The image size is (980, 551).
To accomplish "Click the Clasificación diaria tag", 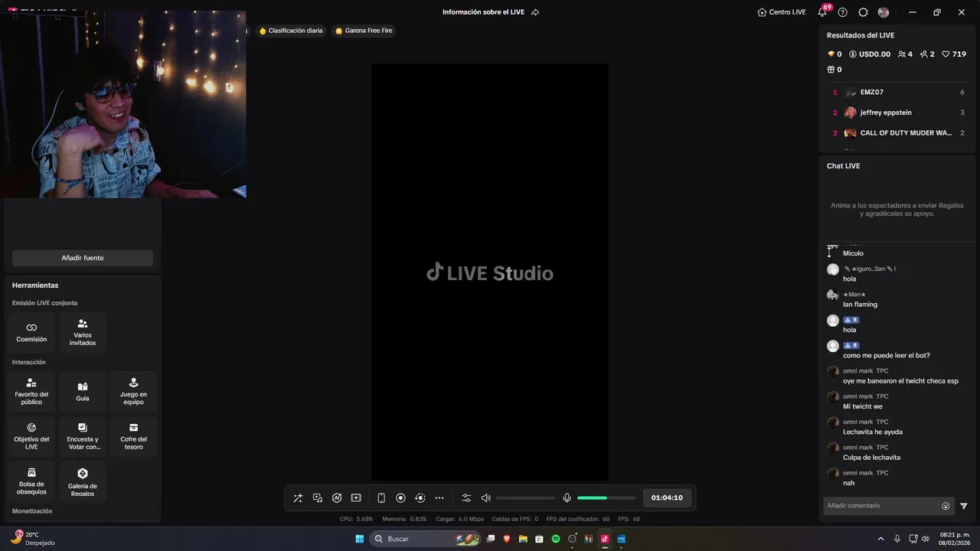I will pyautogui.click(x=291, y=31).
